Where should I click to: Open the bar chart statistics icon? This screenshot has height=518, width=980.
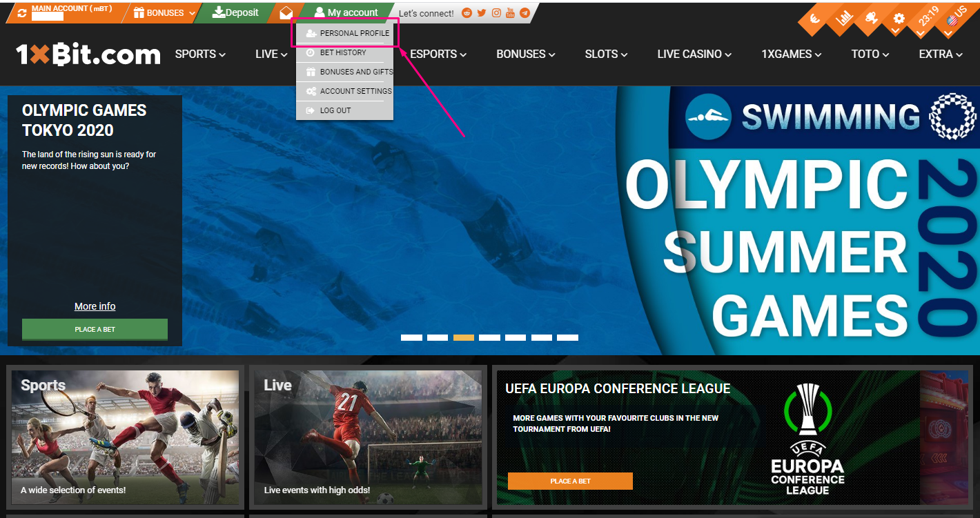tap(843, 19)
